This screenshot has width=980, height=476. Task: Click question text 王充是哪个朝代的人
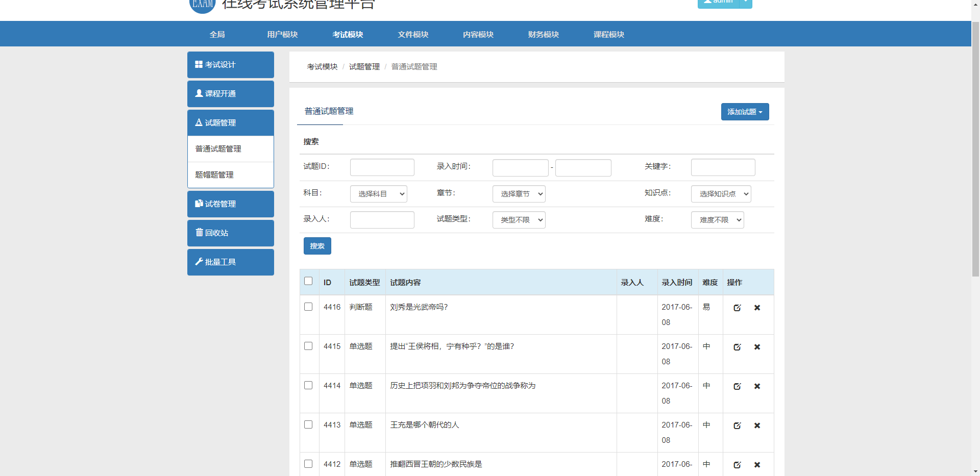[425, 425]
